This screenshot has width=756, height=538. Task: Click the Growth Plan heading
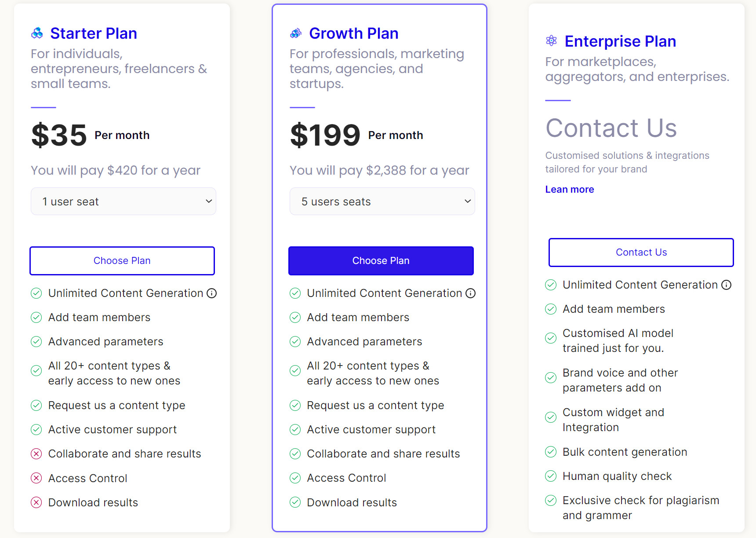353,33
